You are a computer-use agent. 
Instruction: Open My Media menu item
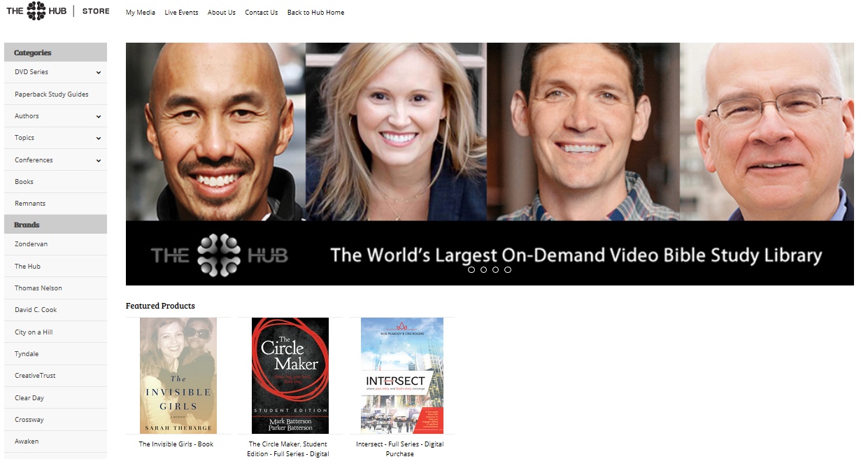pyautogui.click(x=141, y=13)
